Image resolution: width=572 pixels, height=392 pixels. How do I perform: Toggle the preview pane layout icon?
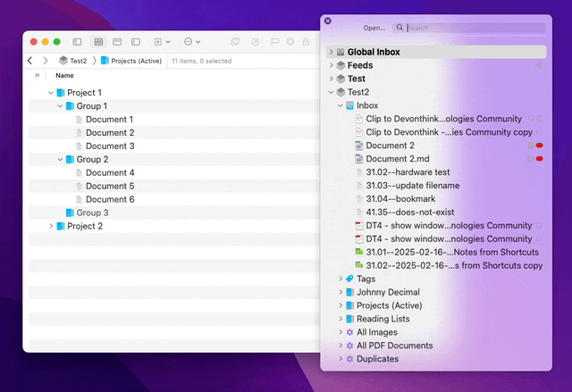pyautogui.click(x=117, y=42)
